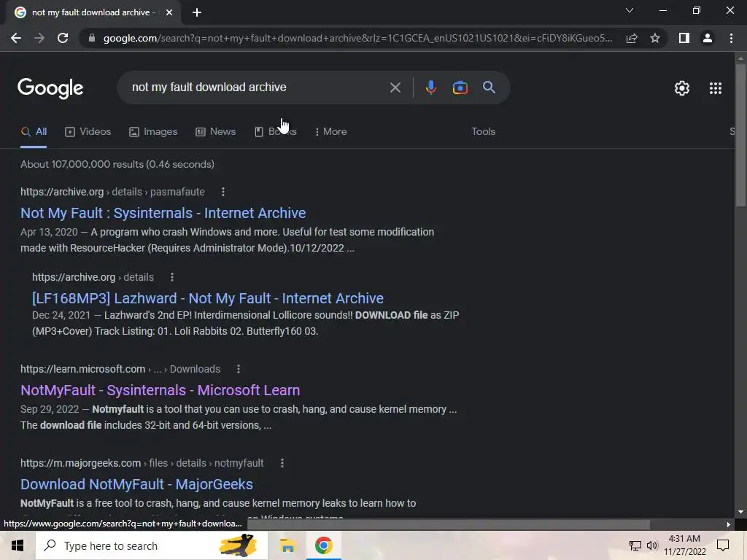The width and height of the screenshot is (747, 560).
Task: Click the Google logo
Action: 50,88
